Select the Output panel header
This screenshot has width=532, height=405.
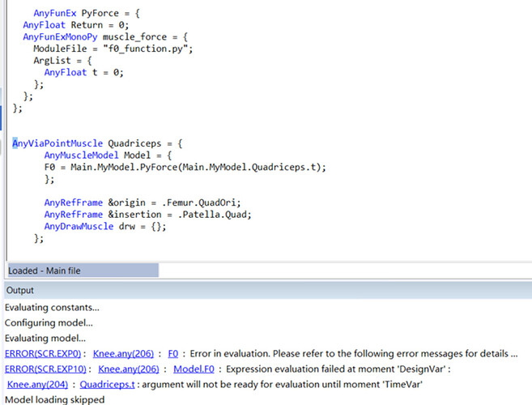pos(20,290)
